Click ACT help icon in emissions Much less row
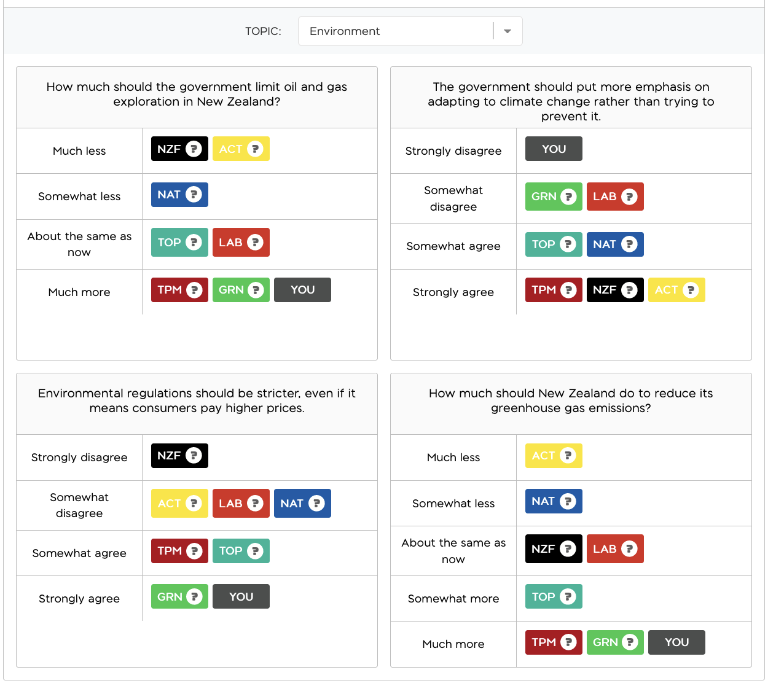 click(568, 456)
